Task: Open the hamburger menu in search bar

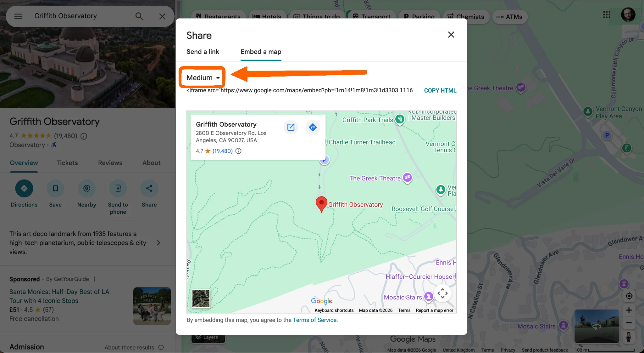Action: 18,16
